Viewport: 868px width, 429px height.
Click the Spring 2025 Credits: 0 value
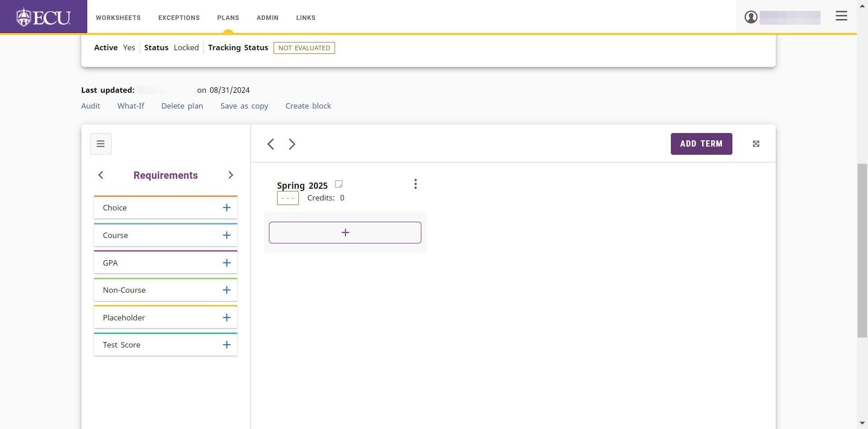[x=325, y=198]
